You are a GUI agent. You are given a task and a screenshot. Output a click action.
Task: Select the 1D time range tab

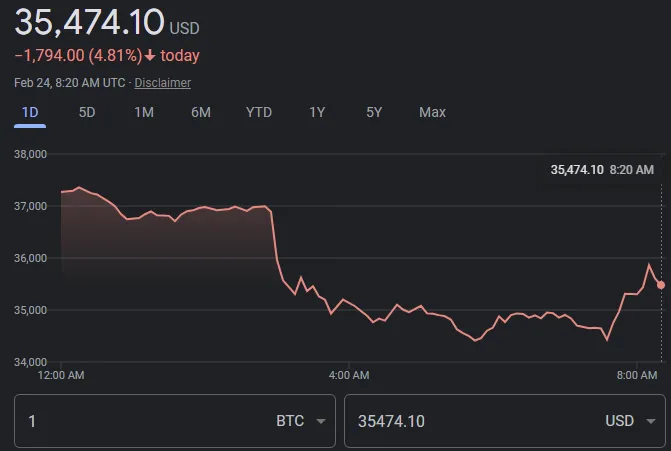pyautogui.click(x=30, y=113)
